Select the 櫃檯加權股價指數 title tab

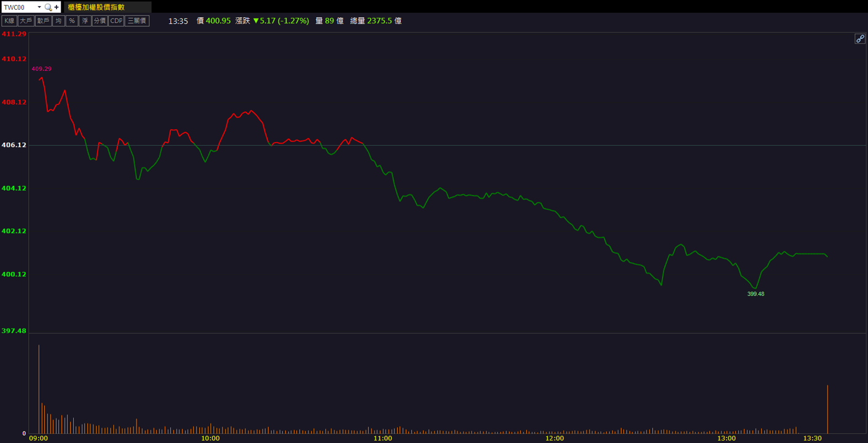(x=108, y=7)
